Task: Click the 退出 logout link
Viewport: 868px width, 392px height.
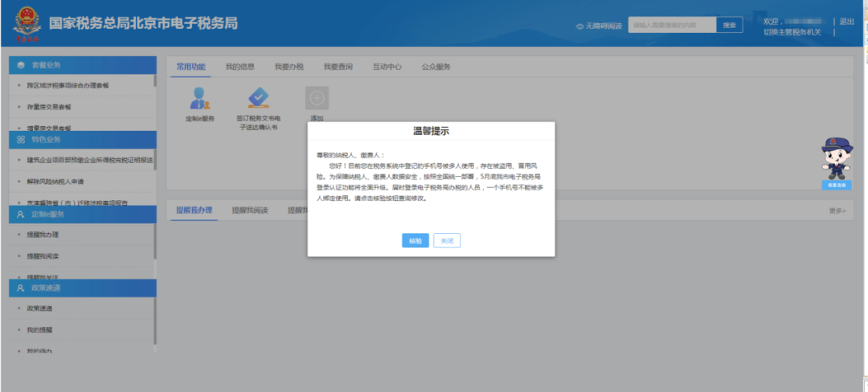Action: (x=846, y=22)
